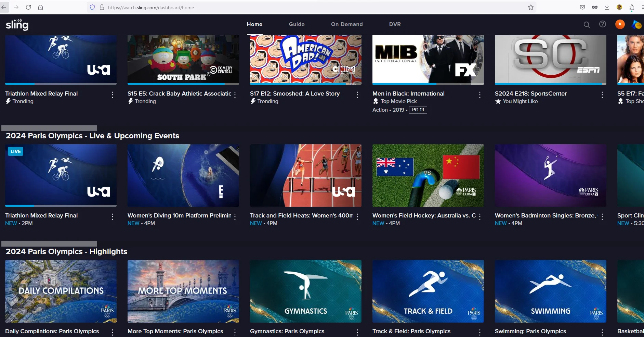Open the American Dad thumbnail

pos(306,60)
